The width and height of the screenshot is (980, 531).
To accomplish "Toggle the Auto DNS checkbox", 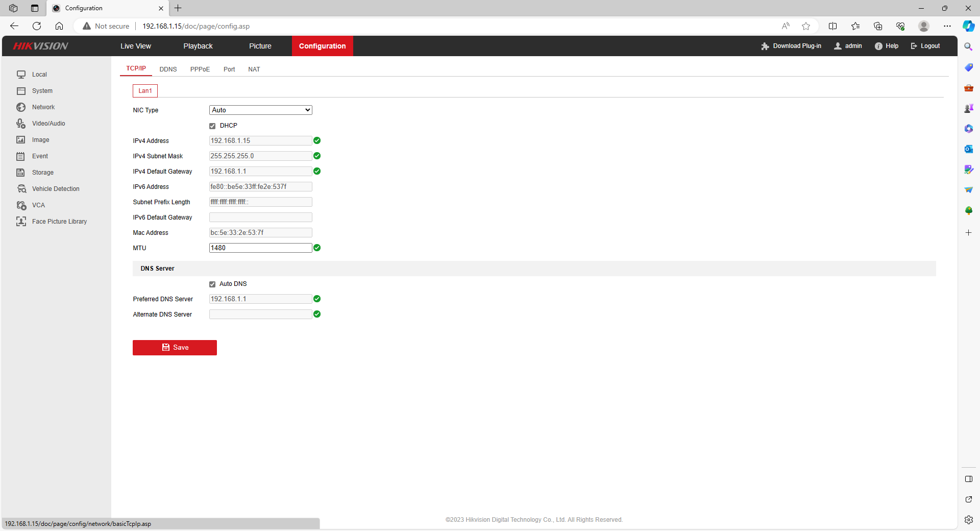I will pyautogui.click(x=212, y=284).
